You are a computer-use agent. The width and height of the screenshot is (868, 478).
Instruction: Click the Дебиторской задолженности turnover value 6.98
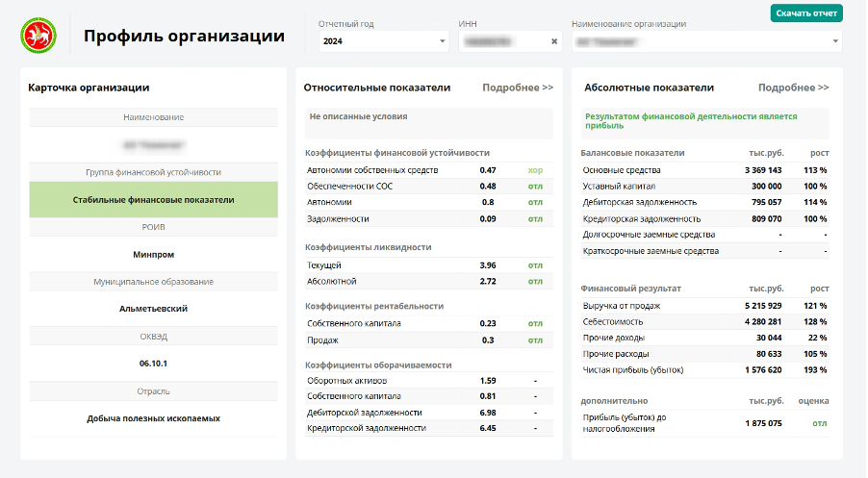(488, 413)
